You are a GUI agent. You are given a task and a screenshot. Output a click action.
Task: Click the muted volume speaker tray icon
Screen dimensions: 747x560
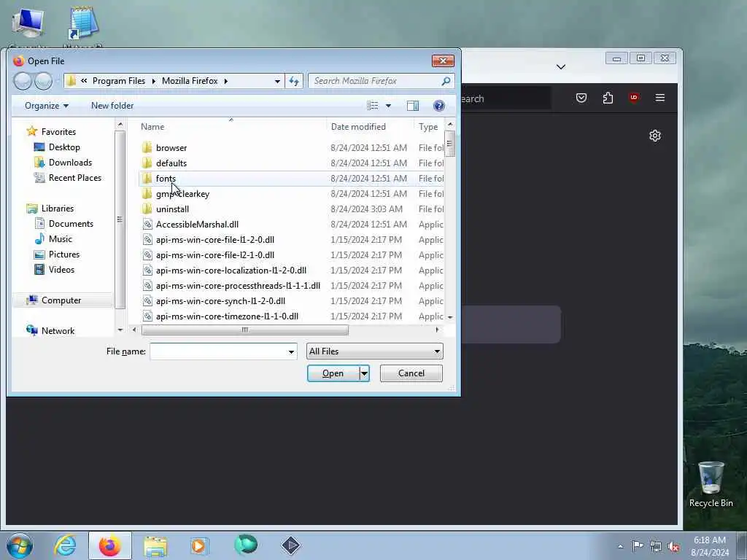click(x=673, y=546)
